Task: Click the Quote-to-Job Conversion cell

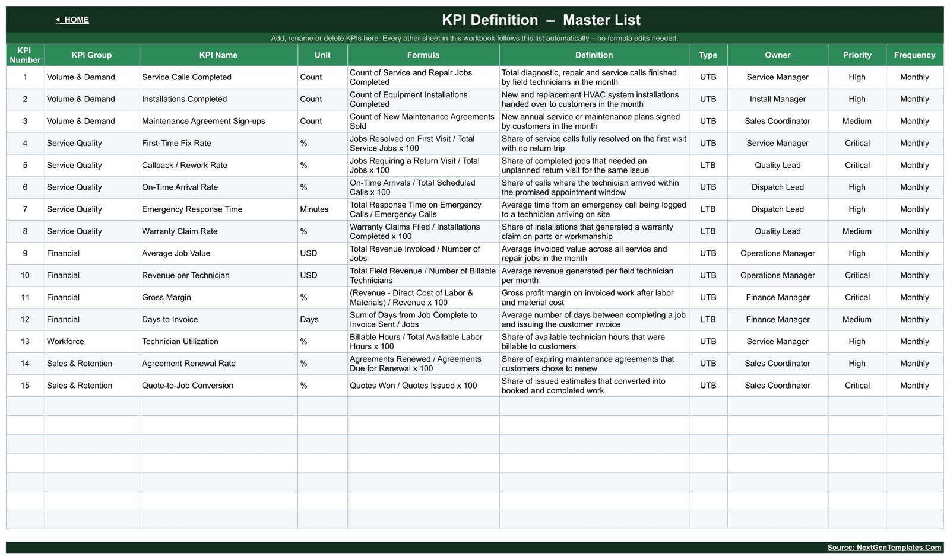Action: (218, 386)
